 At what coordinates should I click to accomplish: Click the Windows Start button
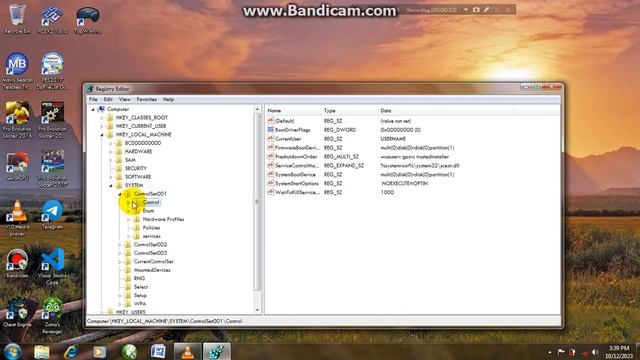pyautogui.click(x=12, y=351)
